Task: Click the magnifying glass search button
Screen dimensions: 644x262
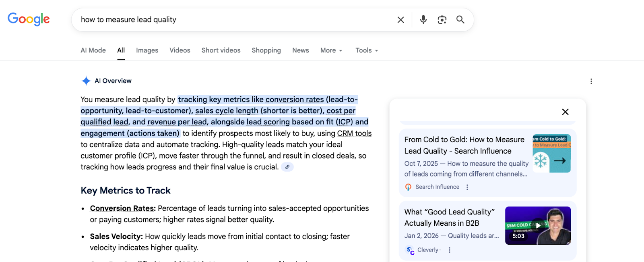Action: [x=460, y=20]
